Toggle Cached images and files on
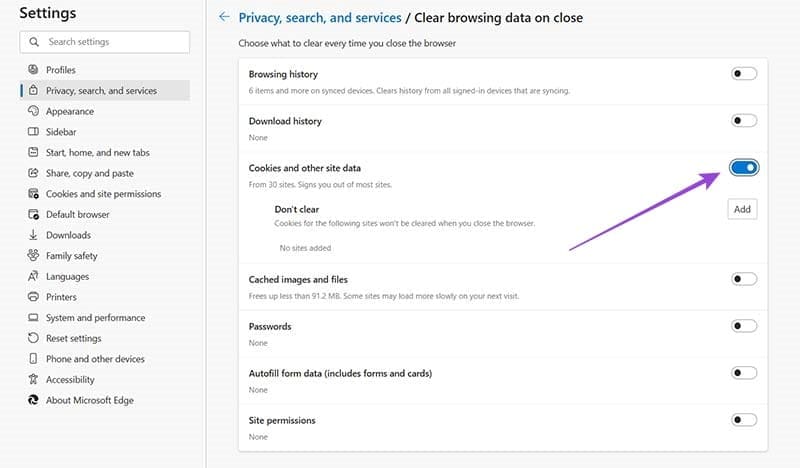Viewport: 800px width, 468px height. [x=744, y=279]
